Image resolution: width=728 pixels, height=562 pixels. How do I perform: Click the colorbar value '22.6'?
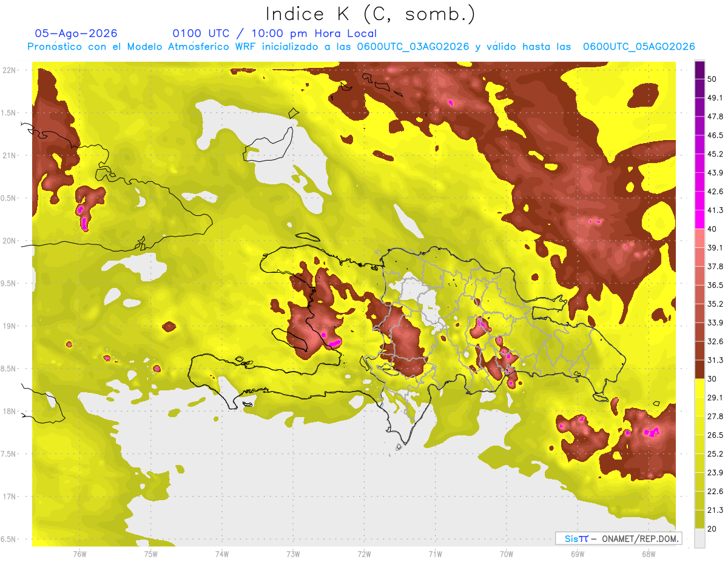pos(715,492)
